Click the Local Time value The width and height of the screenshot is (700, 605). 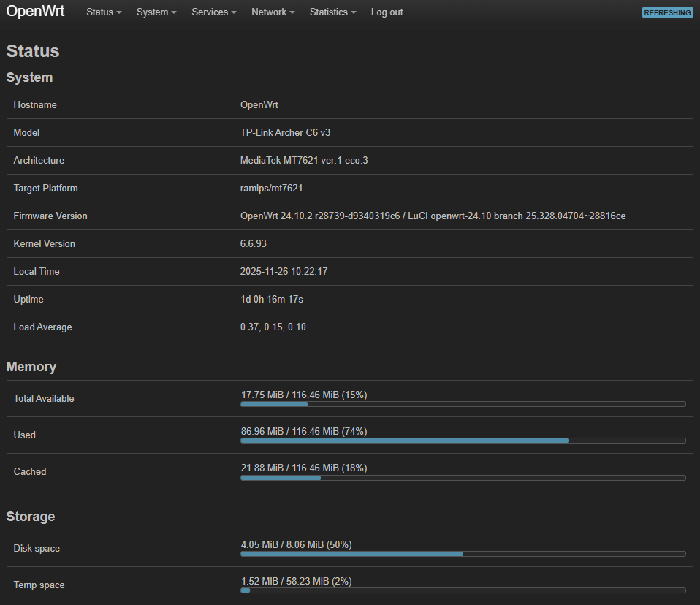point(284,271)
